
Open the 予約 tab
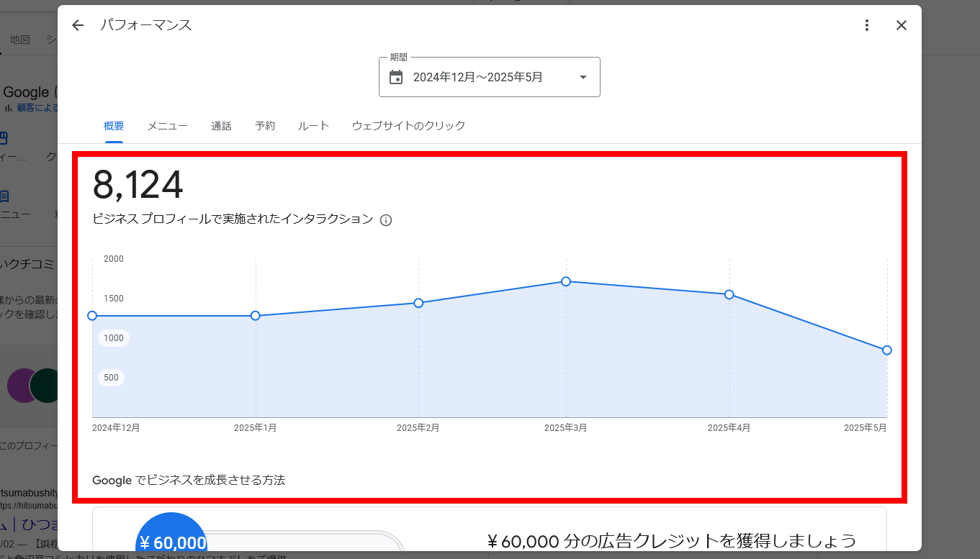(265, 126)
